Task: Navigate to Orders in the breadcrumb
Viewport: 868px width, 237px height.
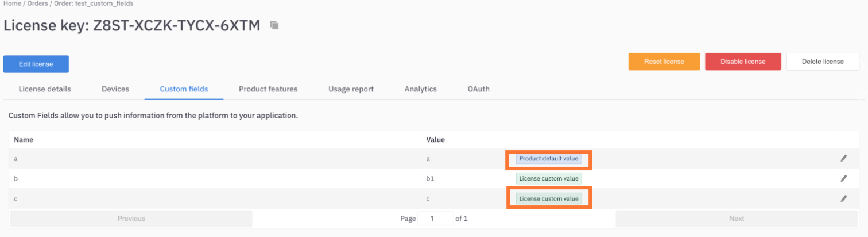Action: [x=38, y=3]
